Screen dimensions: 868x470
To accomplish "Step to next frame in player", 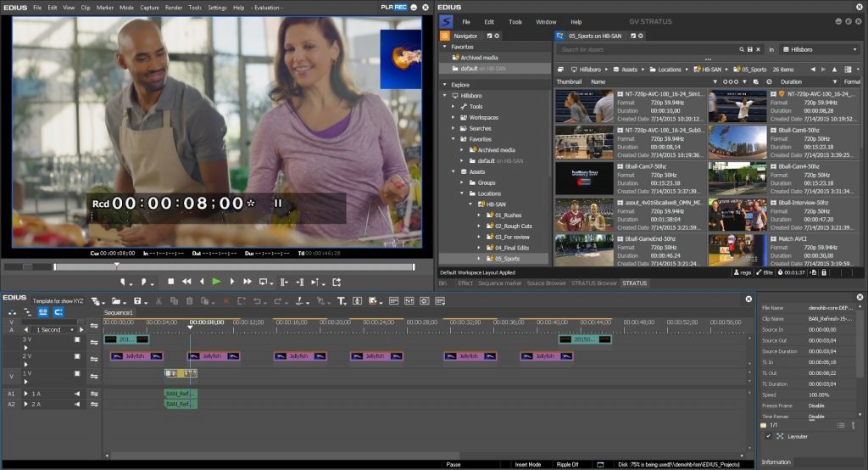I will pyautogui.click(x=232, y=282).
